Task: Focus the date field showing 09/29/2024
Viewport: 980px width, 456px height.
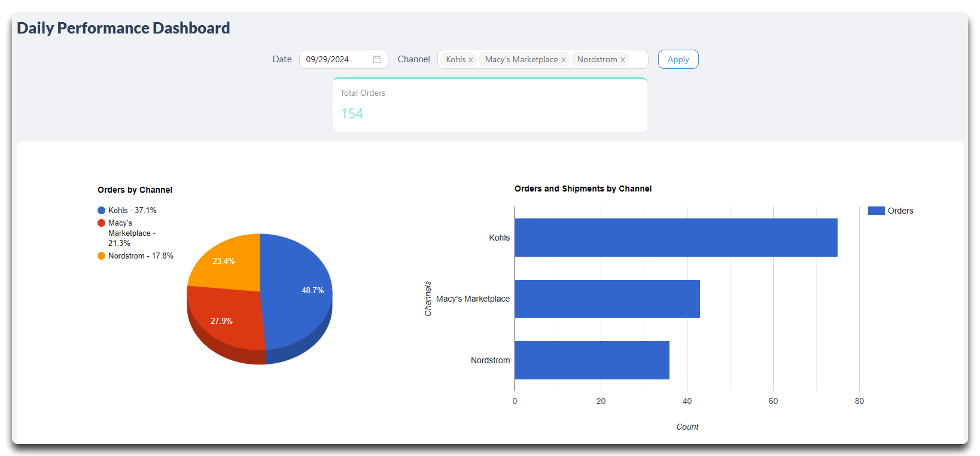Action: pyautogui.click(x=343, y=59)
